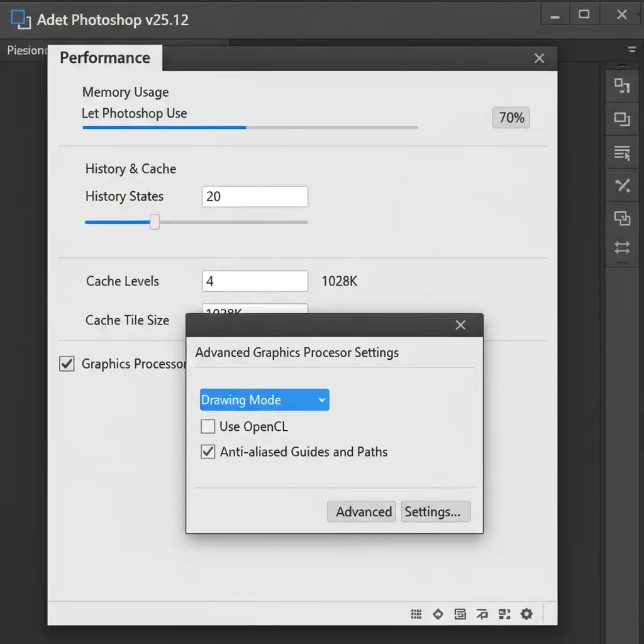Viewport: 644px width, 644px height.
Task: Click the overlapping squares icon in right panel
Action: click(622, 218)
